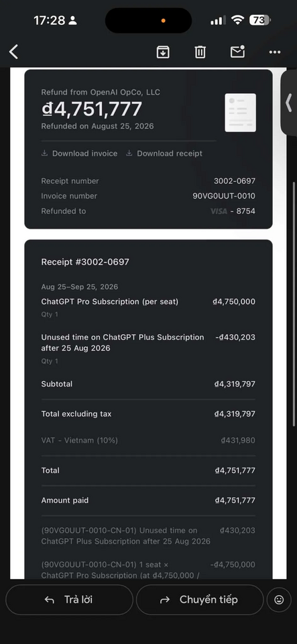This screenshot has width=297, height=644.
Task: Delete email with trash icon
Action: click(200, 52)
